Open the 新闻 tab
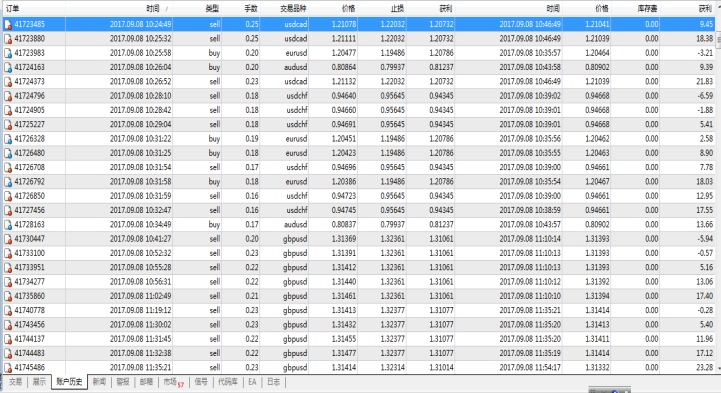Image resolution: width=721 pixels, height=393 pixels. pos(99,382)
